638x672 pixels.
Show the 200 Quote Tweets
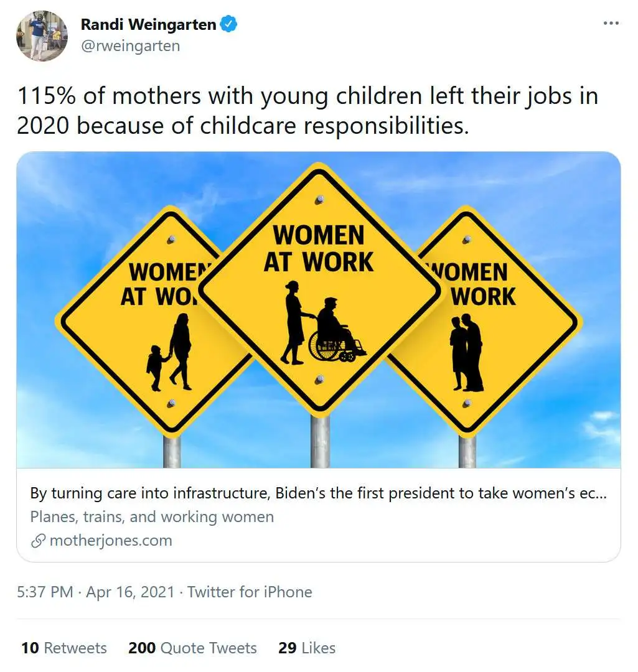192,648
